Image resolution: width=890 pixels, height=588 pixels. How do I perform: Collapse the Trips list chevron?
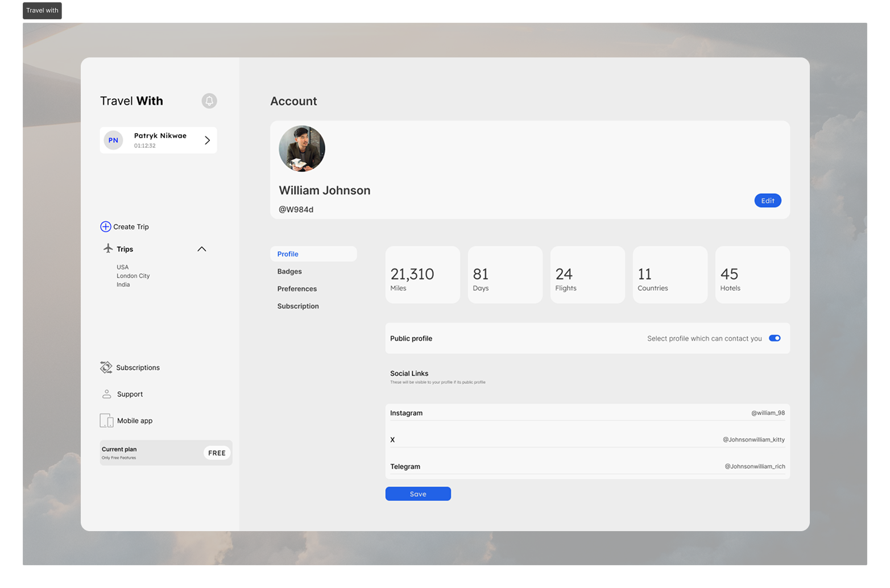click(202, 249)
